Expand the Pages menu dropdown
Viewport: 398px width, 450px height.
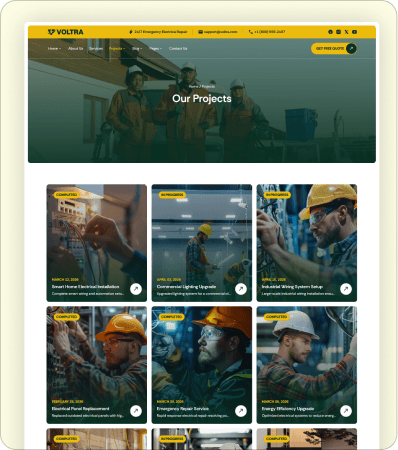155,49
